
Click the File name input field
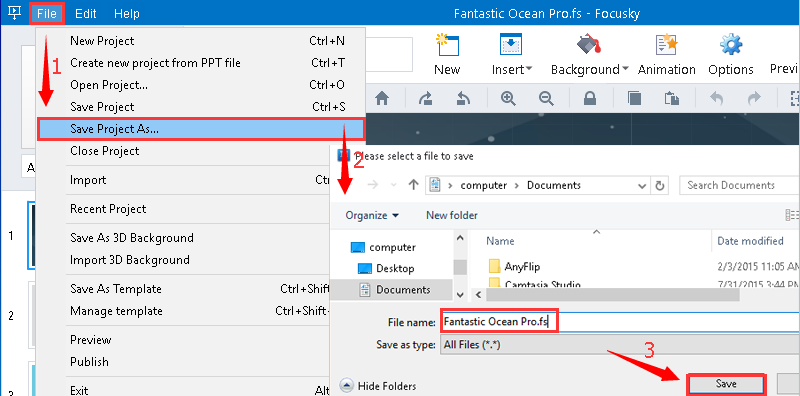pyautogui.click(x=620, y=322)
